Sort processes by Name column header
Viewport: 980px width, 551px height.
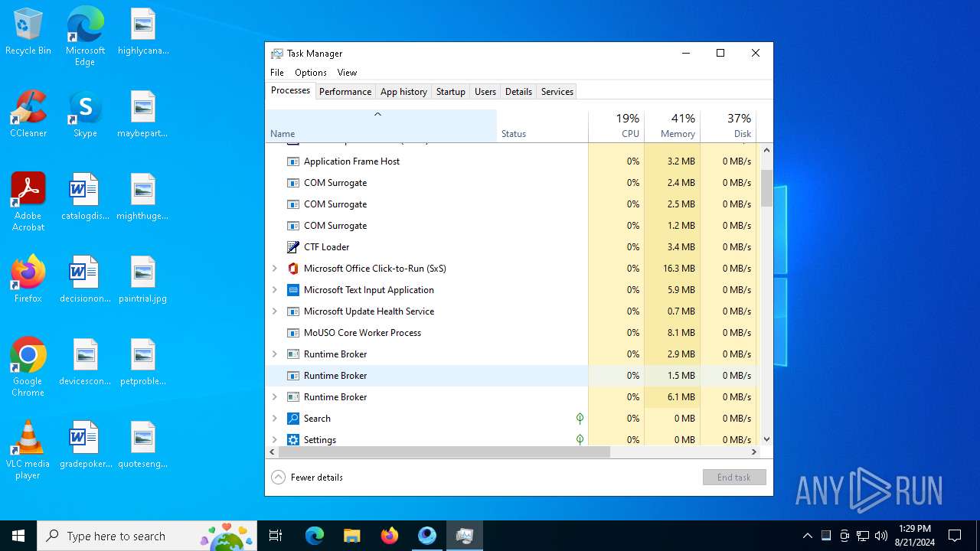pos(381,126)
